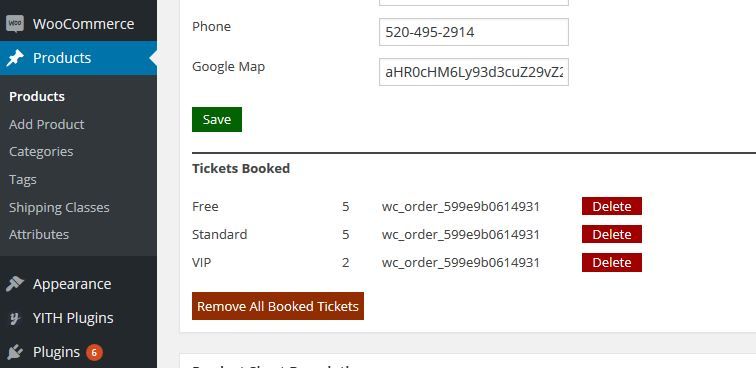Delete the Free ticket booking
Viewport: 756px width, 368px height.
pyautogui.click(x=612, y=206)
